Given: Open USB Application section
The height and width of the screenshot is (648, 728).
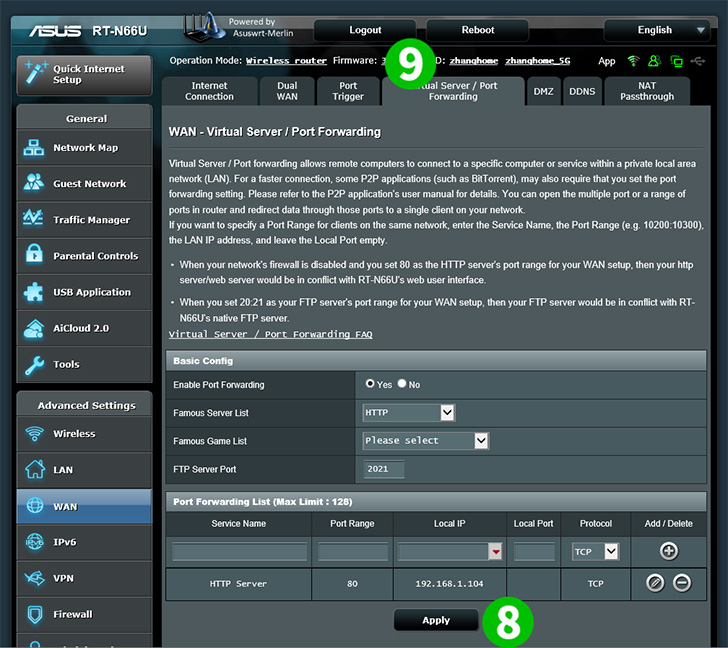Looking at the screenshot, I should point(84,292).
